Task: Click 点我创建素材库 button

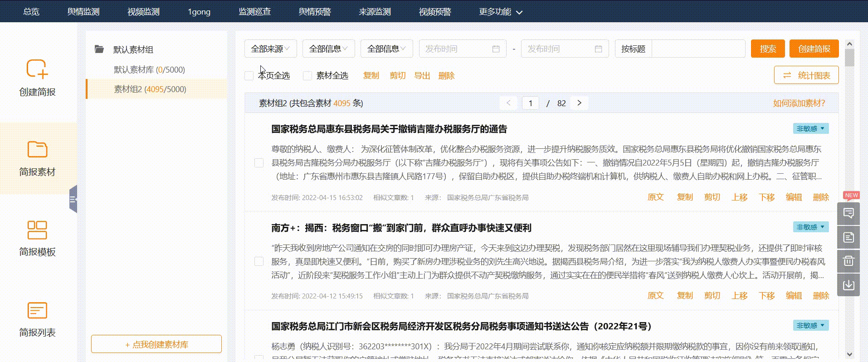Action: [x=156, y=344]
